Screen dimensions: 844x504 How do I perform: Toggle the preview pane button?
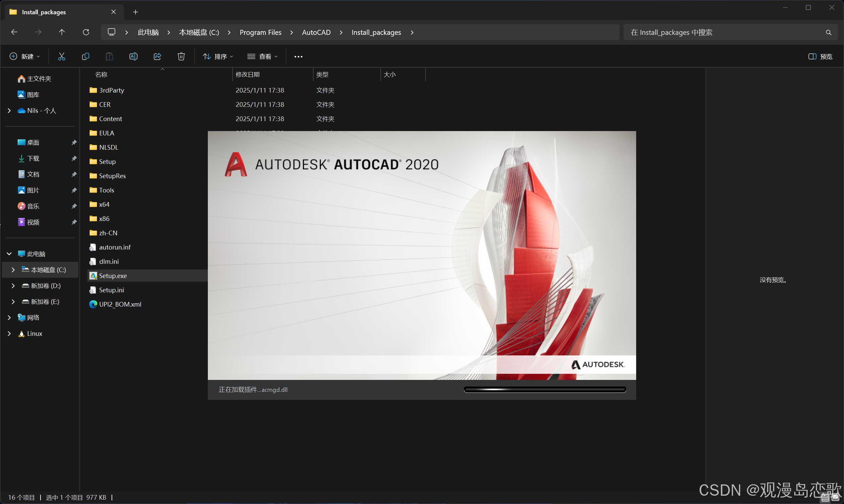click(x=820, y=56)
